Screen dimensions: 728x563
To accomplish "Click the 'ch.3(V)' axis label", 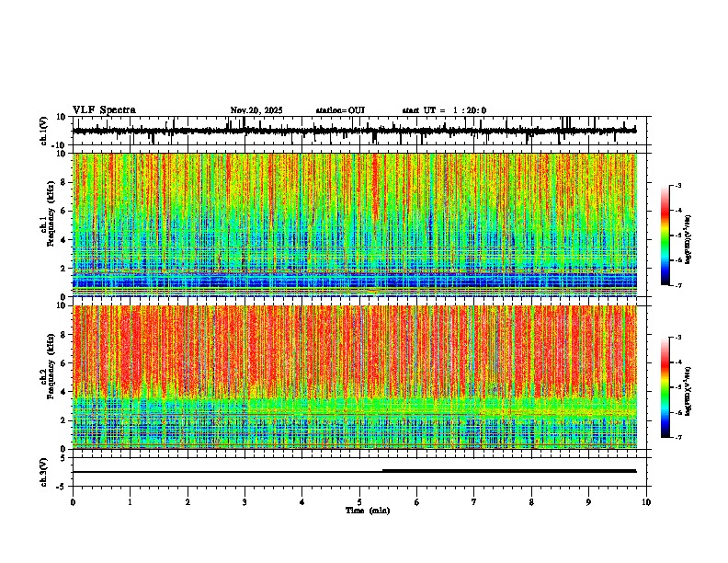I will (44, 473).
